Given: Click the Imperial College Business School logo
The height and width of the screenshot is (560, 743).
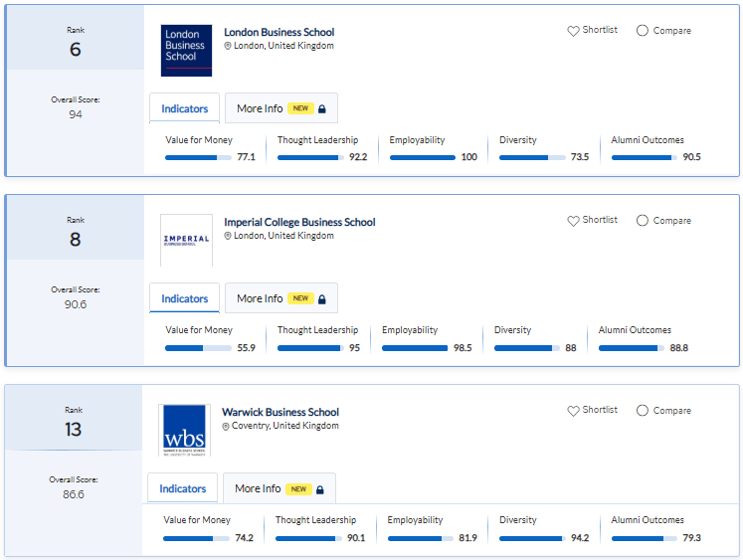Looking at the screenshot, I should (x=186, y=240).
